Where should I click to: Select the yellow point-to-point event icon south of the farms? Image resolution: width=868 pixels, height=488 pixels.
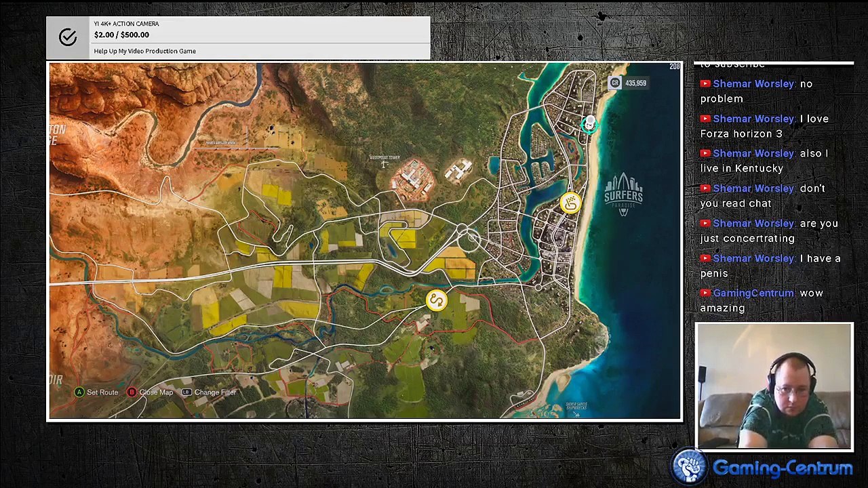pyautogui.click(x=437, y=300)
